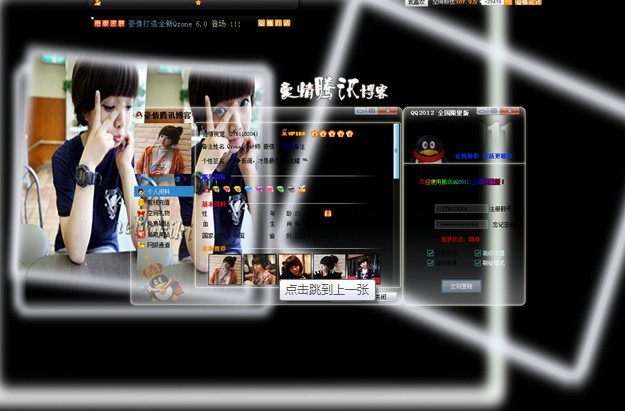This screenshot has width=625, height=411.
Task: Click the green diamond badge icon
Action: pos(281,189)
